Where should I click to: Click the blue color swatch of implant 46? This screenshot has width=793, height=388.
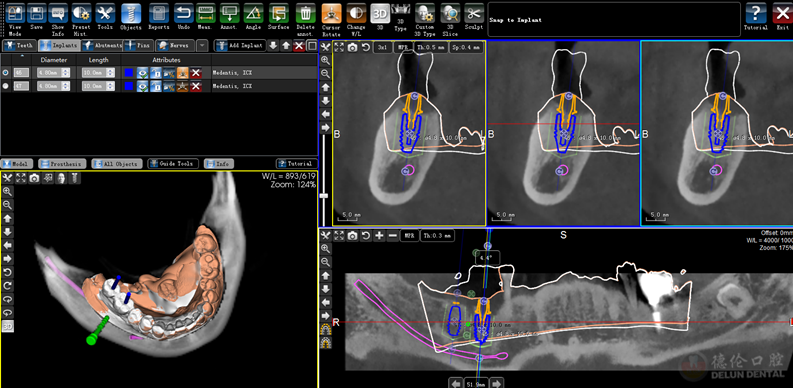[x=129, y=73]
